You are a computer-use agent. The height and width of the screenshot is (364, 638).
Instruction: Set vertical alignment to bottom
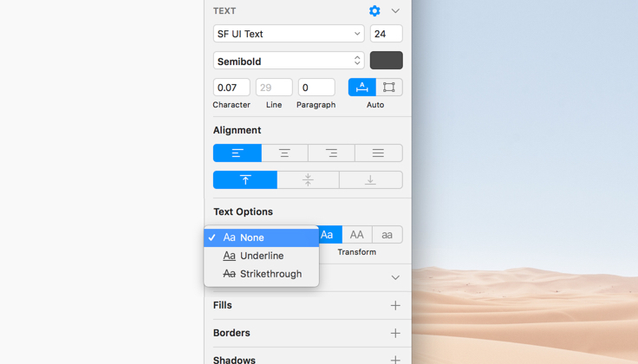(370, 180)
